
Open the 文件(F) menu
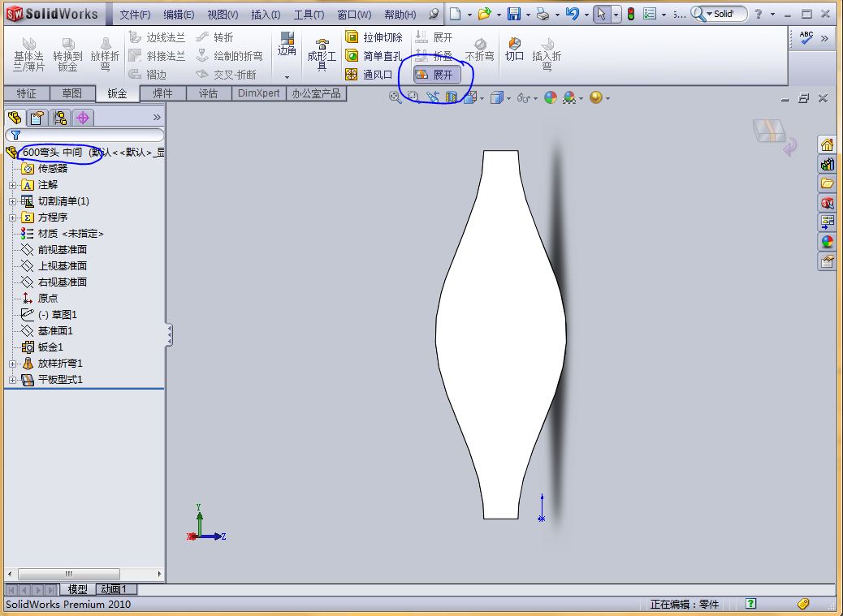coord(134,15)
